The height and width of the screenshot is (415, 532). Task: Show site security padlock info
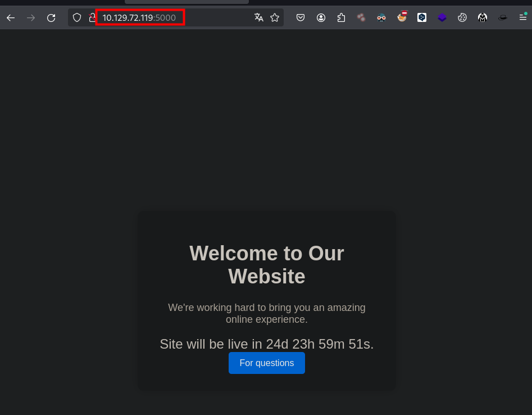point(92,17)
